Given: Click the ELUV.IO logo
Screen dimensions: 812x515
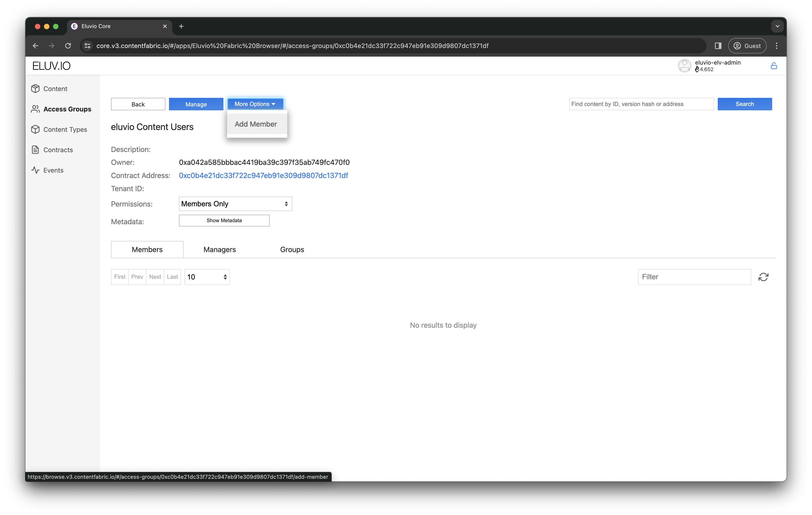Looking at the screenshot, I should 51,66.
